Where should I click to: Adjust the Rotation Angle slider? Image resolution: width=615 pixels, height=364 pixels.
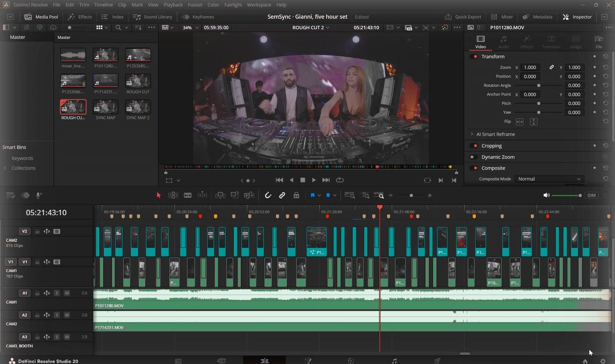(x=539, y=86)
